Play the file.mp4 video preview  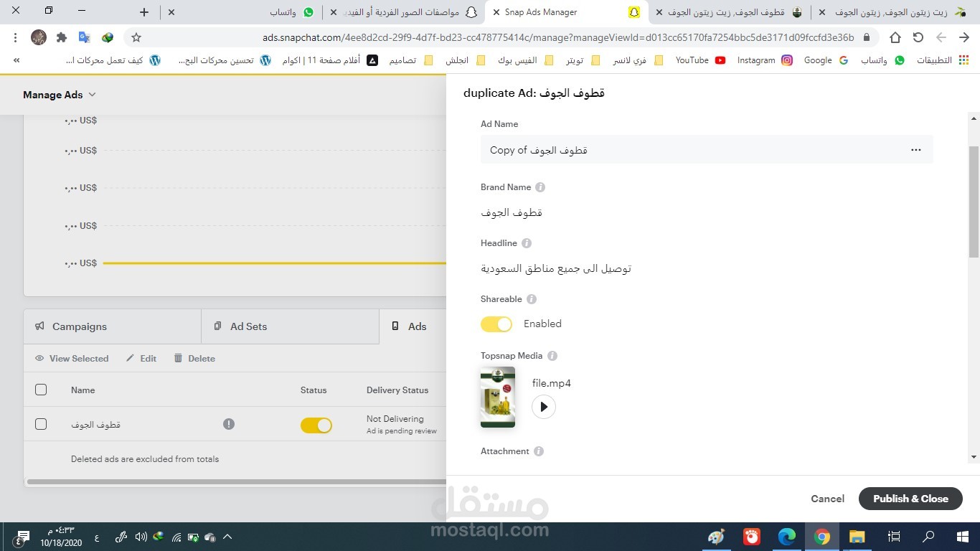click(x=544, y=407)
